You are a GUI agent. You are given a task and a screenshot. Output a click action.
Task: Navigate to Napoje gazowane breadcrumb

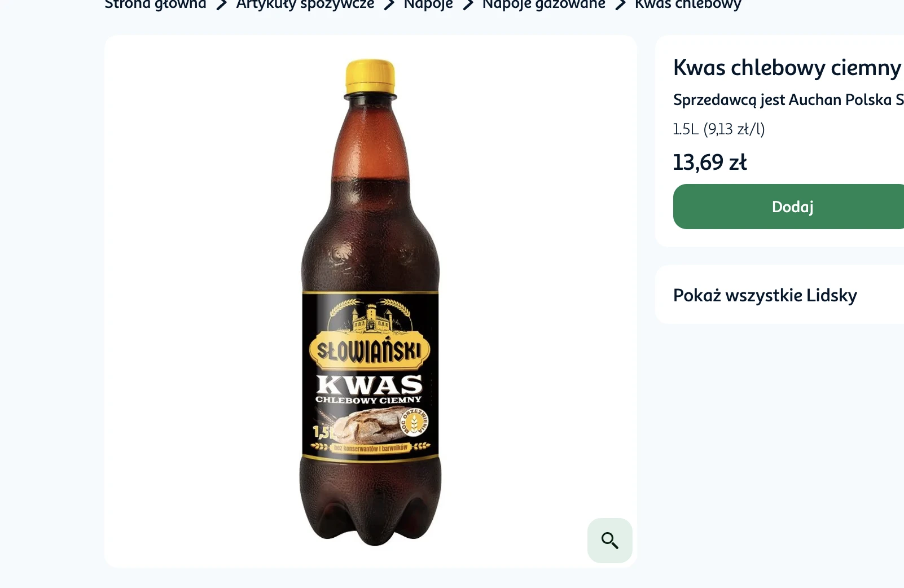pos(543,5)
